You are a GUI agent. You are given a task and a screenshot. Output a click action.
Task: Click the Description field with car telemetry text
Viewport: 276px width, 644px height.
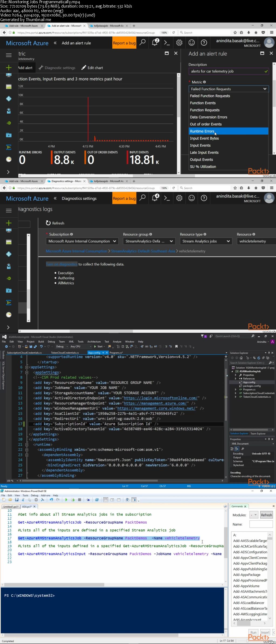pyautogui.click(x=229, y=71)
